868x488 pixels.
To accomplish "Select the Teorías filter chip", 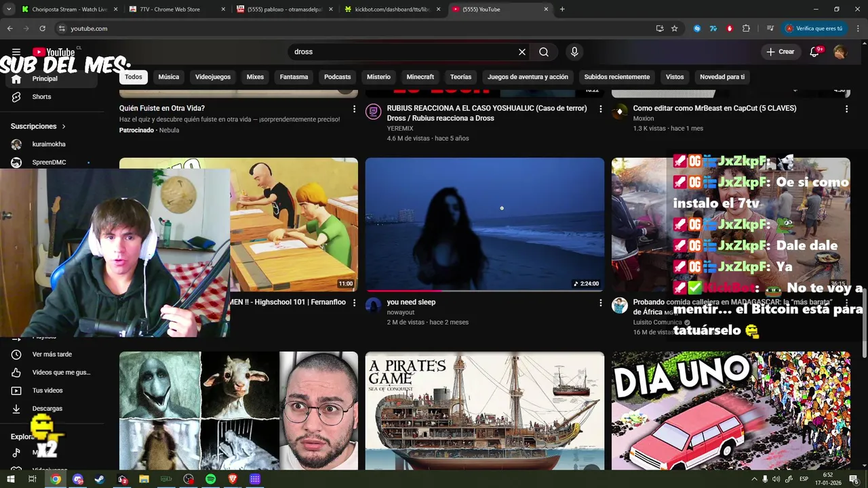I will (x=460, y=77).
